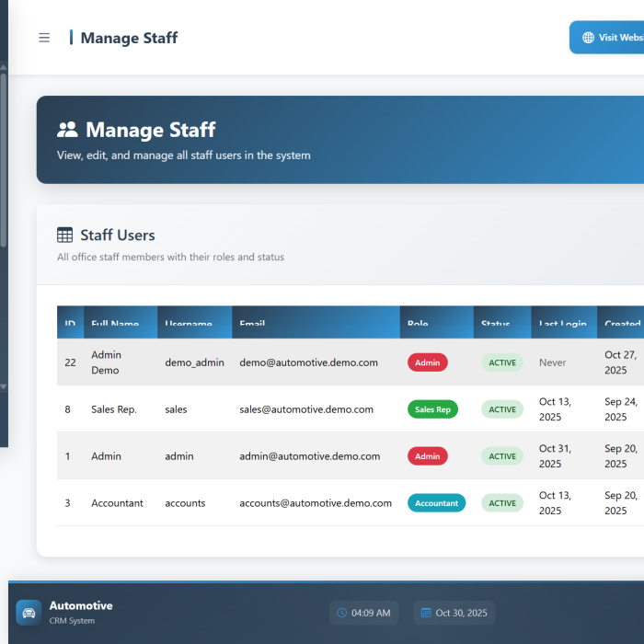The height and width of the screenshot is (644, 644).
Task: Sort table by Full Name column header
Action: pyautogui.click(x=115, y=324)
